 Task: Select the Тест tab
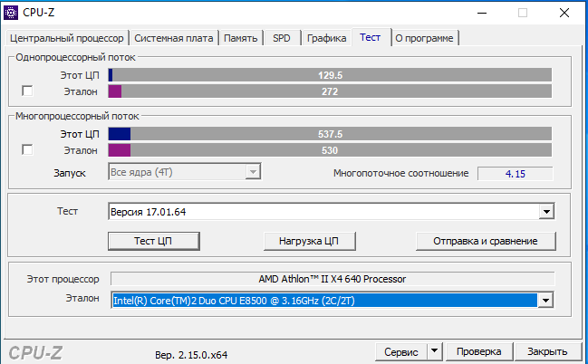(371, 37)
